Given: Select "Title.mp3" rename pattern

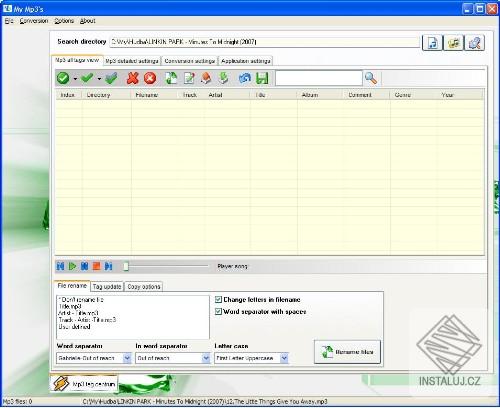Looking at the screenshot, I should click(70, 306).
